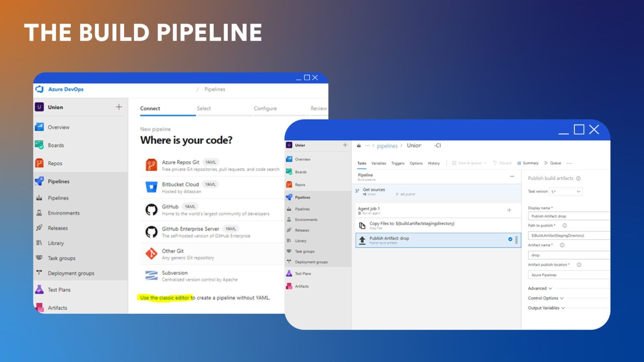Image resolution: width=644 pixels, height=362 pixels.
Task: Open Repos in the left sidebar
Action: tap(55, 163)
